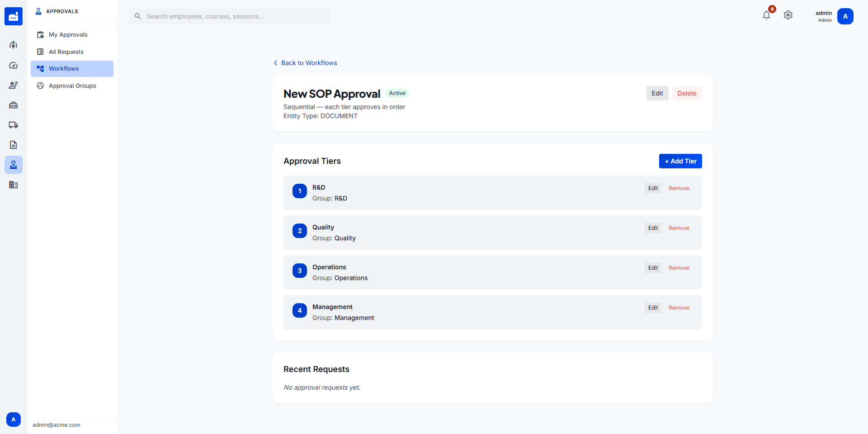
Task: Click the My Approvals icon
Action: coord(40,35)
